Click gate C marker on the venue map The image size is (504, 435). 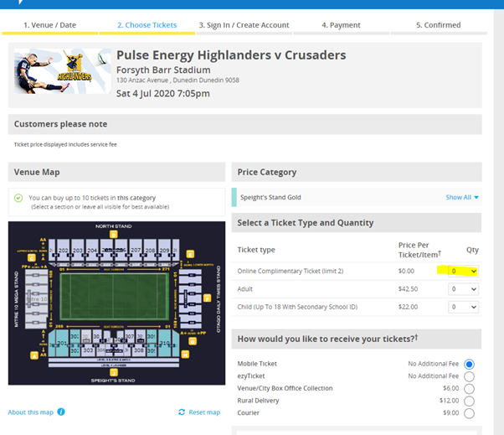[31, 258]
